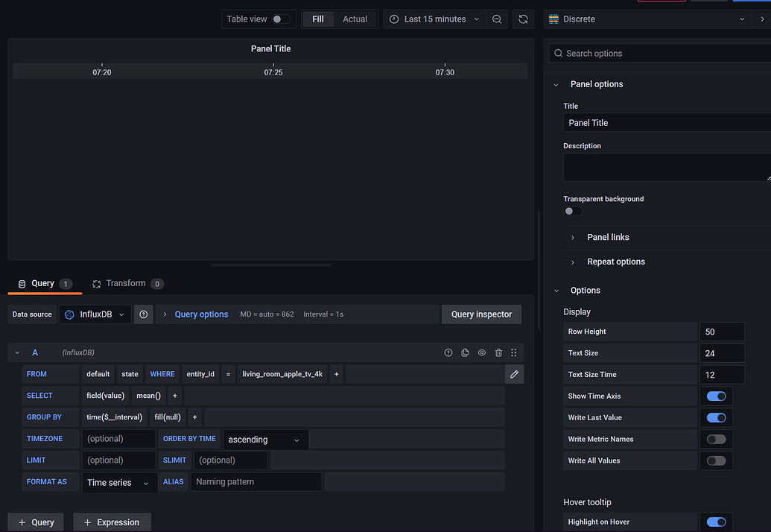Delete query A with the trash icon
The image size is (771, 532).
(498, 352)
